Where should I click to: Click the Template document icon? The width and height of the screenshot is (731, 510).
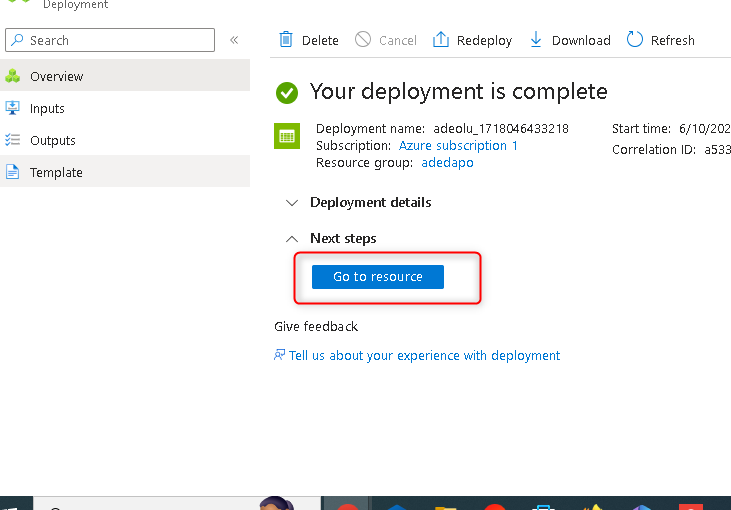[x=13, y=172]
